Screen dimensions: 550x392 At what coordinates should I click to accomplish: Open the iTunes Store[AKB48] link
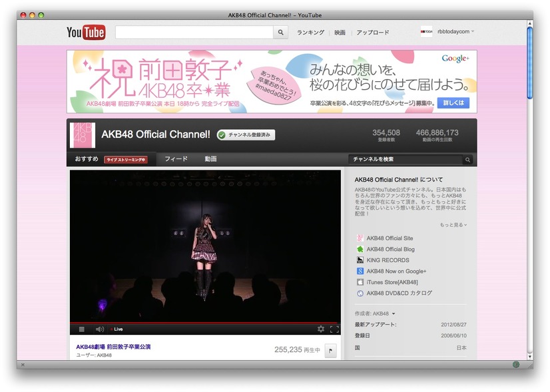coord(392,282)
